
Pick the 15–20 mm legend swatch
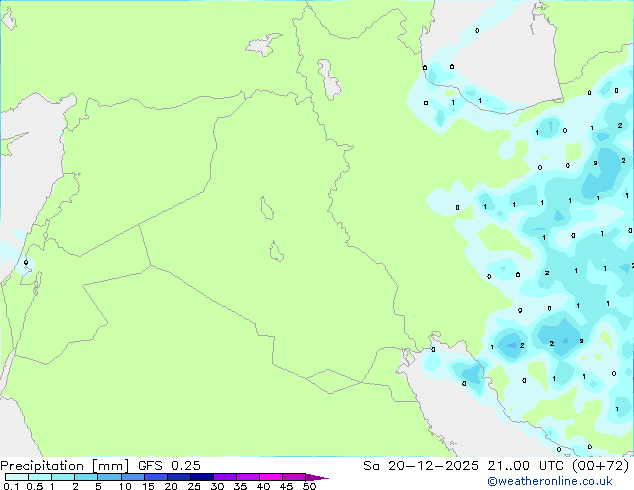155,477
